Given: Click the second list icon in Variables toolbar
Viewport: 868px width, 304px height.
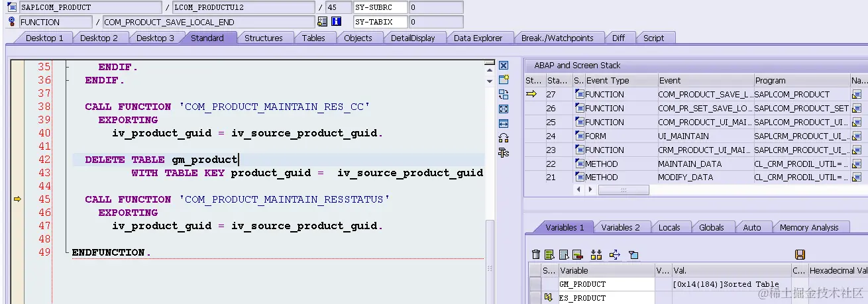Looking at the screenshot, I should coord(549,255).
